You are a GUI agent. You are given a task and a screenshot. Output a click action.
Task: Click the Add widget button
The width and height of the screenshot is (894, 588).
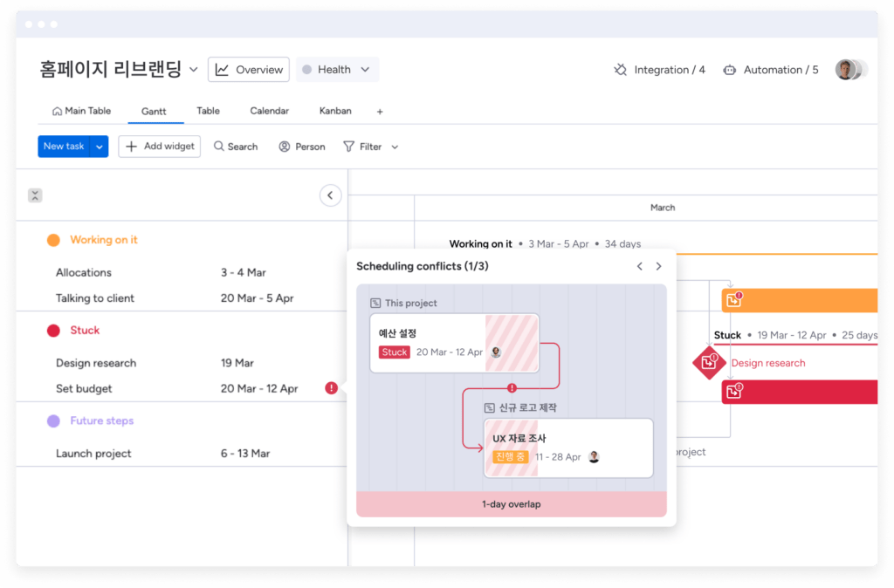(160, 147)
